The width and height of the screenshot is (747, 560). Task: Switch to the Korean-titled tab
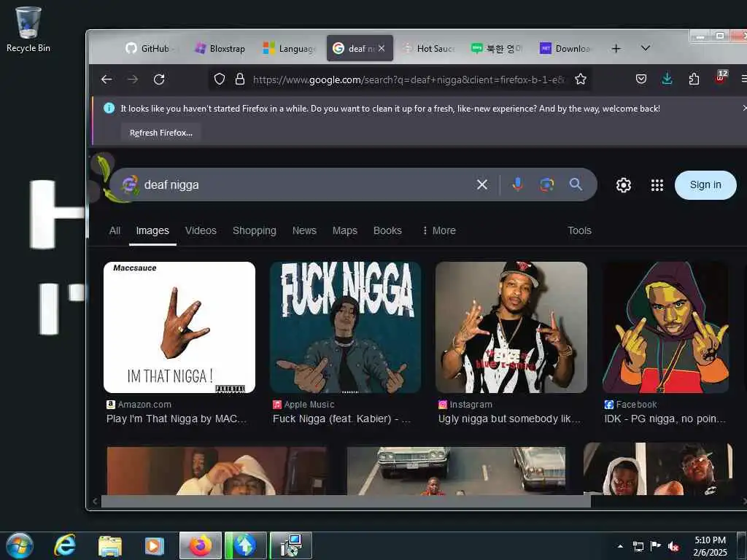(498, 49)
